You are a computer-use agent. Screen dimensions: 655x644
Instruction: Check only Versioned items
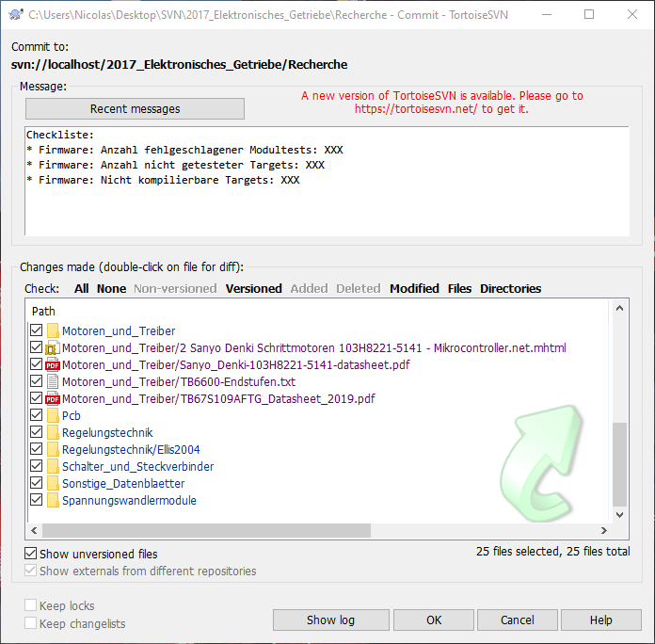(253, 288)
